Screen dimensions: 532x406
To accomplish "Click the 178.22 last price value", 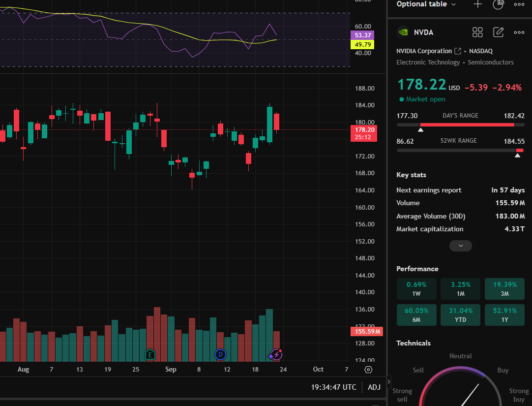I will point(421,85).
